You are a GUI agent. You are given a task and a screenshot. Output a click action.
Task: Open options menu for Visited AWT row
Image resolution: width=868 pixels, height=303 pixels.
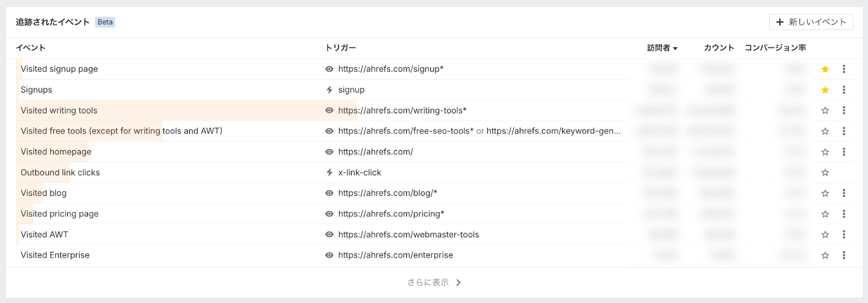[844, 235]
